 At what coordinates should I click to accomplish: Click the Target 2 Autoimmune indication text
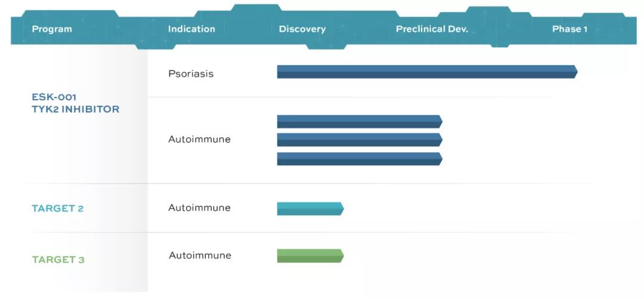point(199,208)
